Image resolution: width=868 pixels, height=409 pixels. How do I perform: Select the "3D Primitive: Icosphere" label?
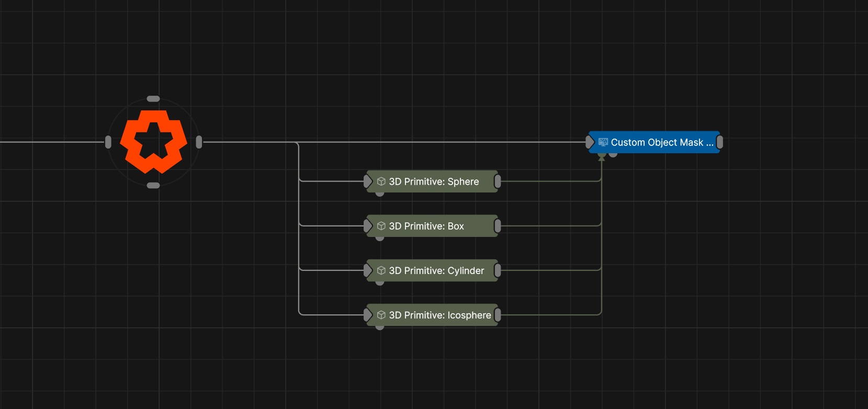coord(440,315)
